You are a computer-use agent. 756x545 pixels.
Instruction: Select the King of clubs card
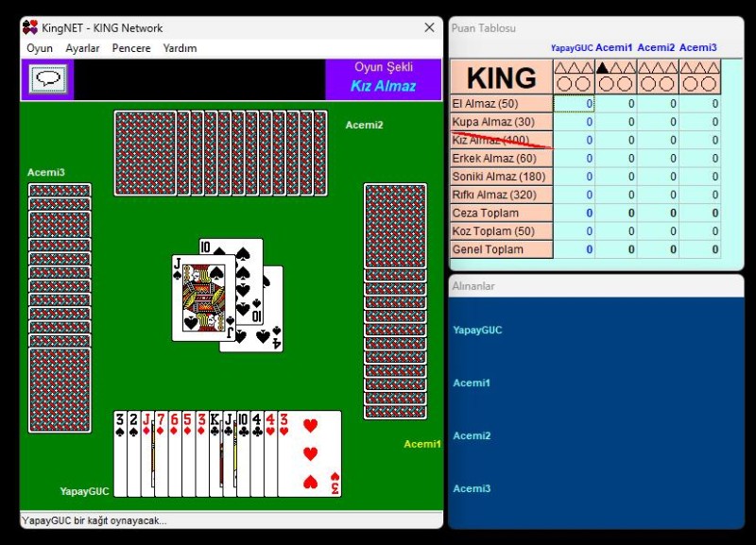pyautogui.click(x=215, y=453)
